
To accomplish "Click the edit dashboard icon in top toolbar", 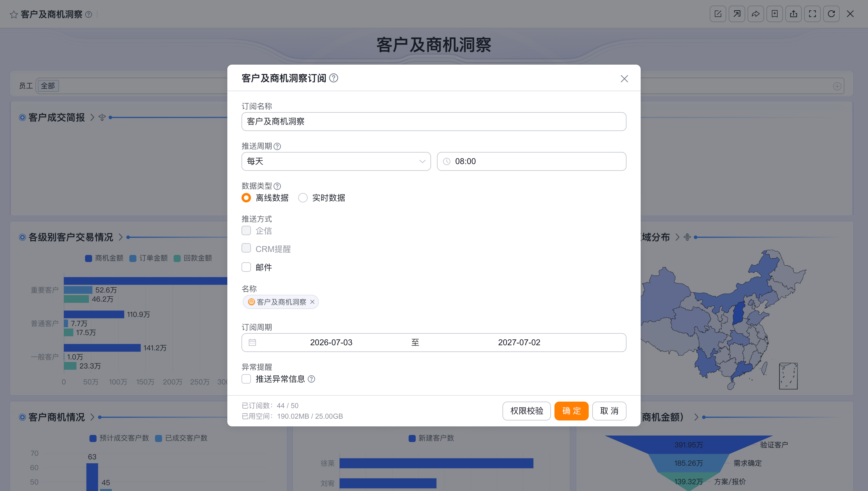I will 718,14.
